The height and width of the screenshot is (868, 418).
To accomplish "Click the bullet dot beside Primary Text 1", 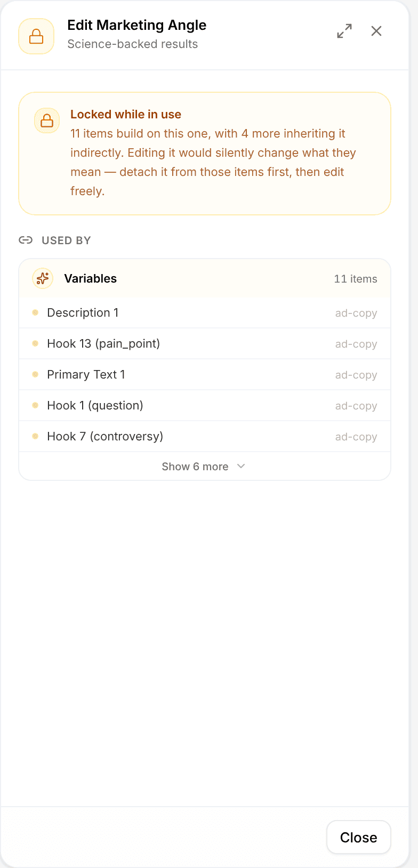I will (x=35, y=374).
